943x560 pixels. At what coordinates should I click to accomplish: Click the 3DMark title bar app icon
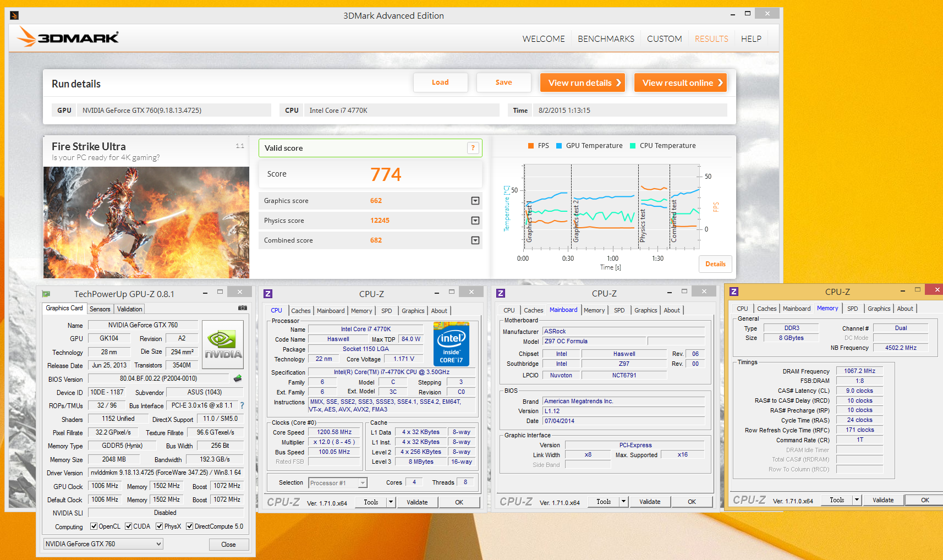14,15
